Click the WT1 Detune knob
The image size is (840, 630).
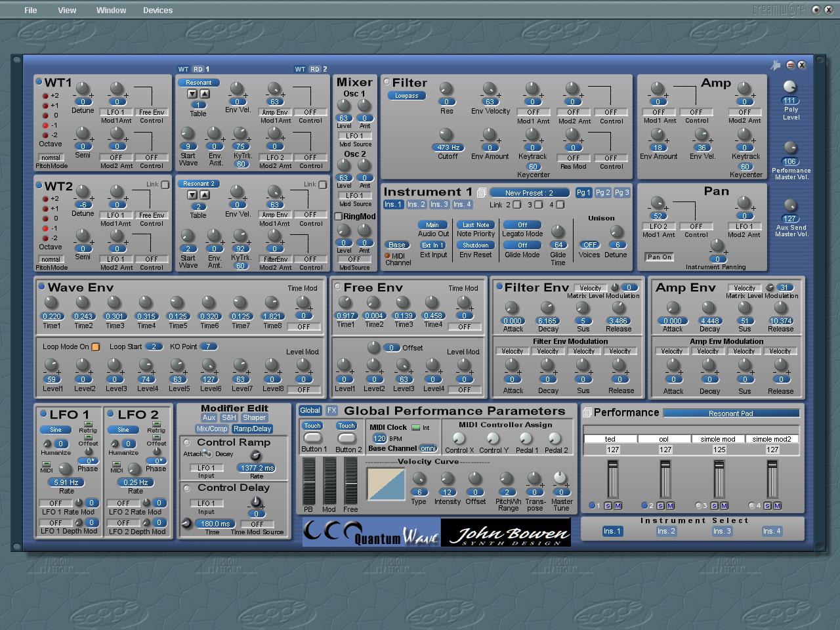click(x=83, y=89)
